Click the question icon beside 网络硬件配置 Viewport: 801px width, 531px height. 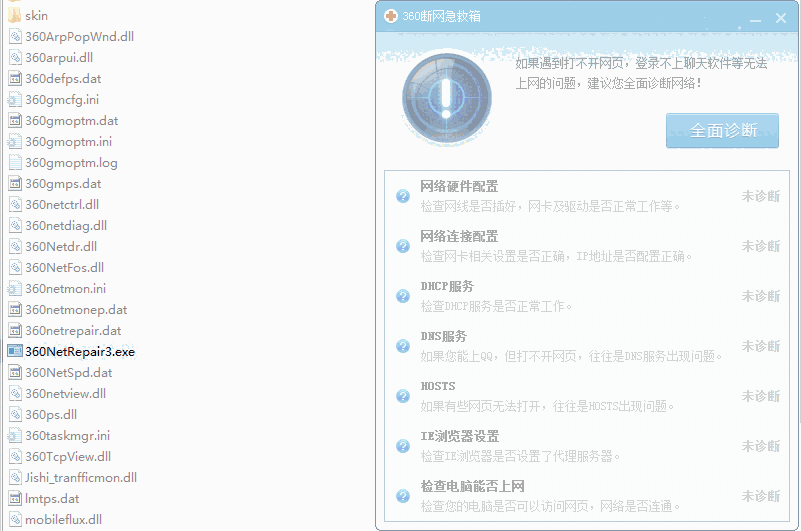403,196
